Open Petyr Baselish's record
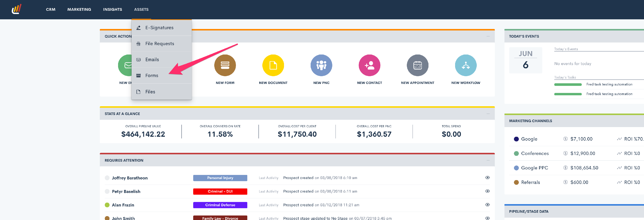 126,191
